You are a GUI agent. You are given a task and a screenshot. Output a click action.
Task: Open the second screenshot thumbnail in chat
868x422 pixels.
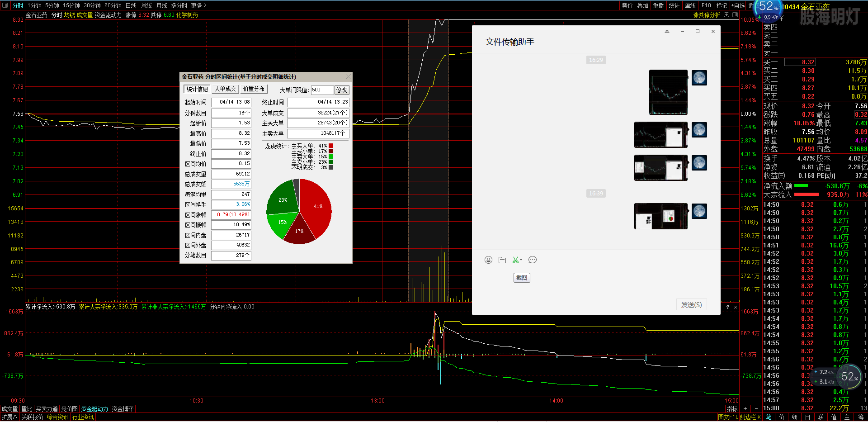coord(661,135)
